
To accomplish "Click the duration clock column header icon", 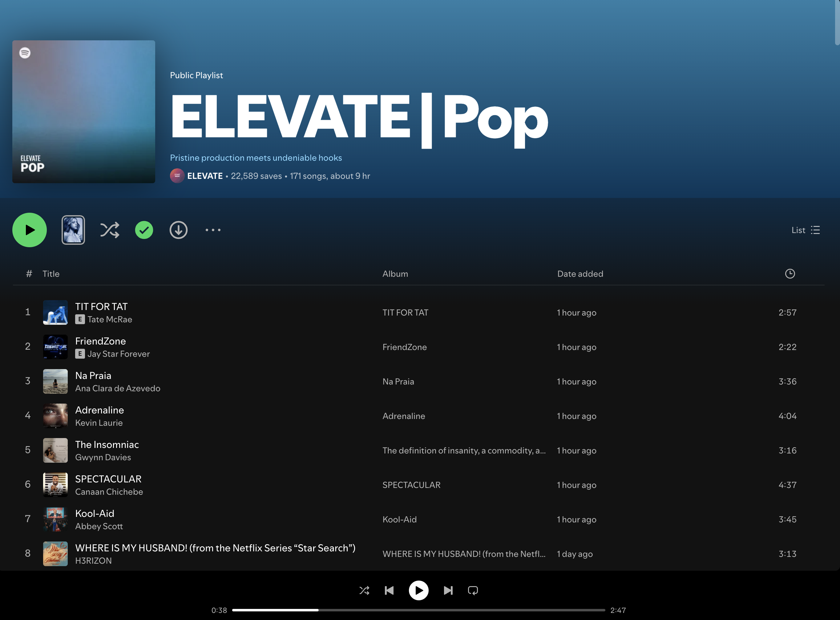I will pos(790,274).
